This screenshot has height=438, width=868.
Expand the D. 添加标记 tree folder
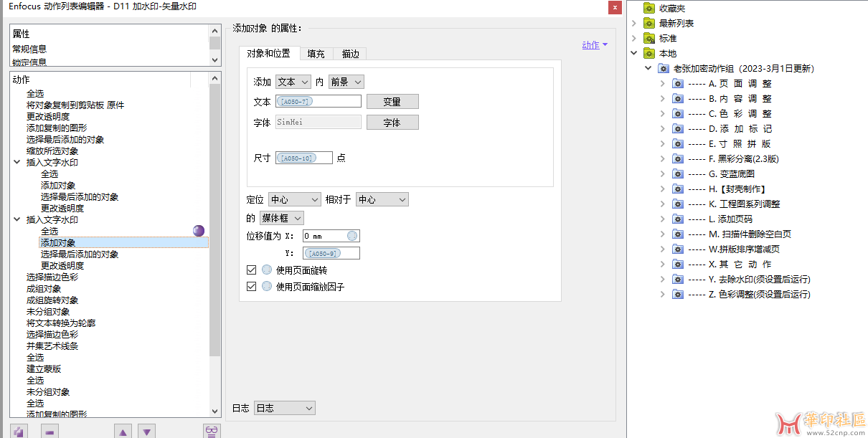click(x=662, y=129)
